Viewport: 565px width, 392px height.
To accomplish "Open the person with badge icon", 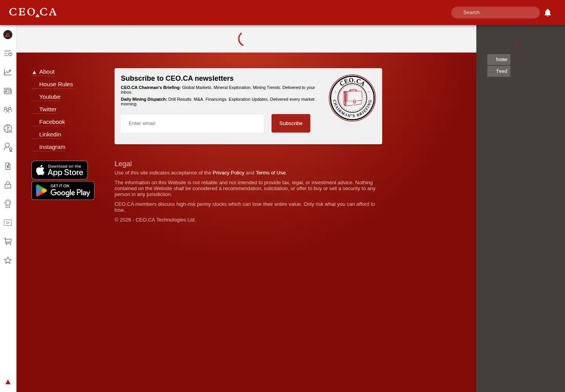I will pyautogui.click(x=8, y=147).
